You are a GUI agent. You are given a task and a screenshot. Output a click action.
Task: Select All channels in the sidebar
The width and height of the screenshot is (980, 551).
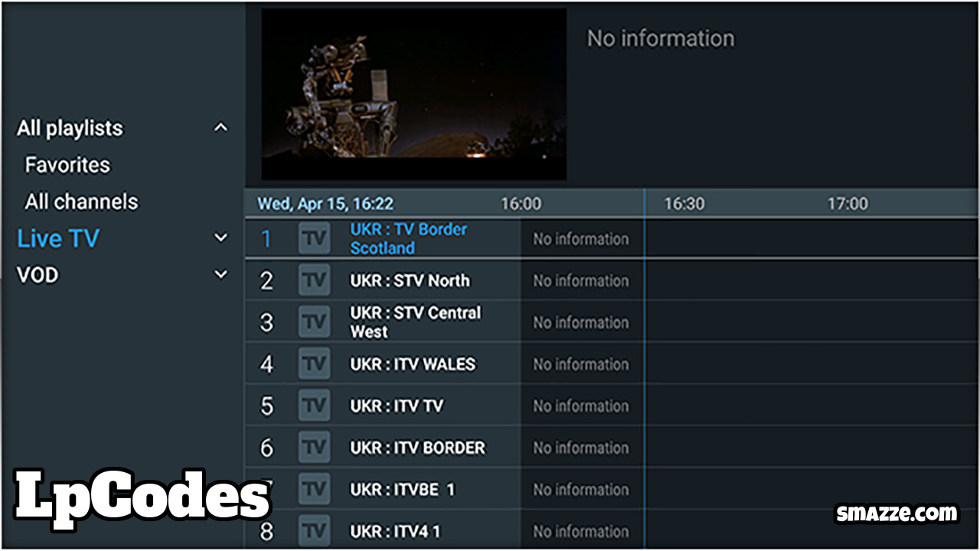(81, 201)
